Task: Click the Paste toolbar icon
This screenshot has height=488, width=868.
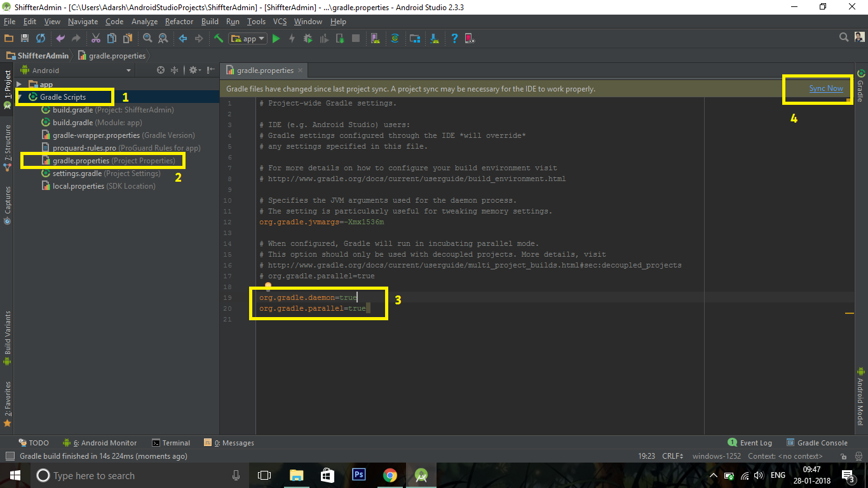Action: pos(128,39)
